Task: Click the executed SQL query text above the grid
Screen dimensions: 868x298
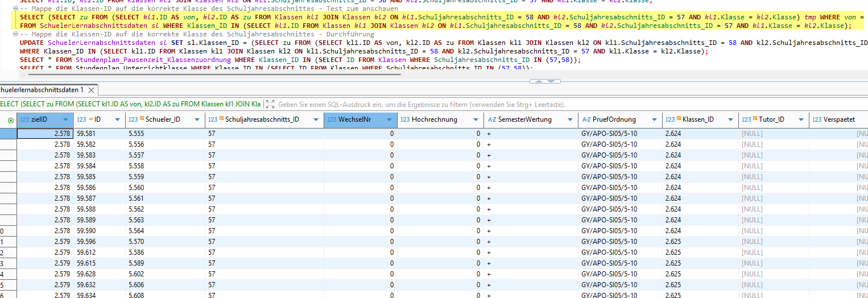Action: click(131, 105)
